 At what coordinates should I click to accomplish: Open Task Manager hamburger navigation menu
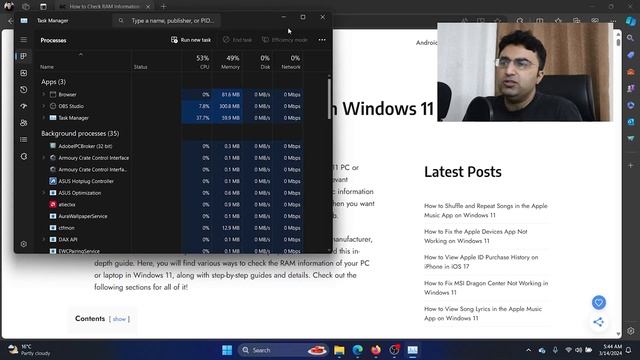[24, 40]
